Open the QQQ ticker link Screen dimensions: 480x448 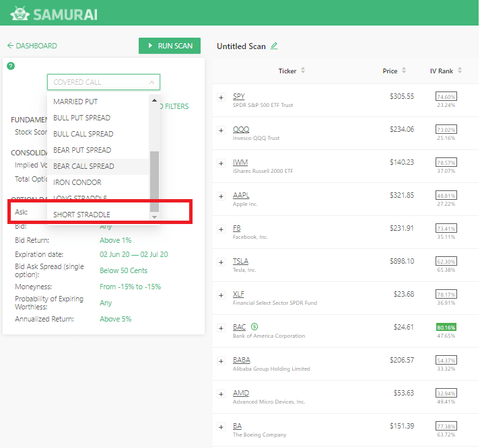(241, 129)
